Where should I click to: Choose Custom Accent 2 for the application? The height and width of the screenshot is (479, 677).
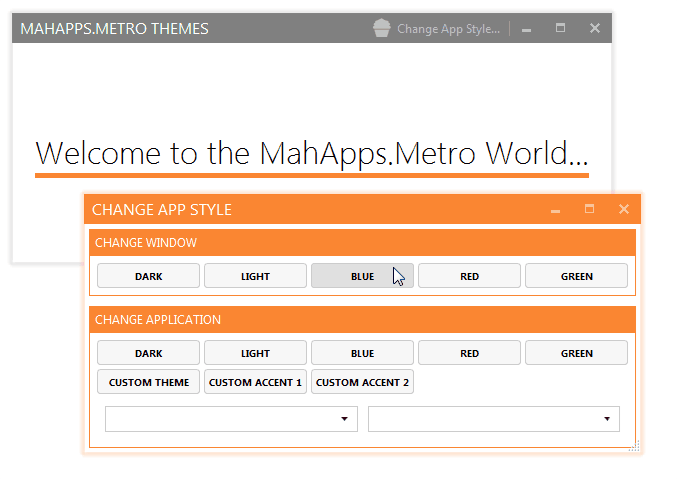(x=362, y=382)
